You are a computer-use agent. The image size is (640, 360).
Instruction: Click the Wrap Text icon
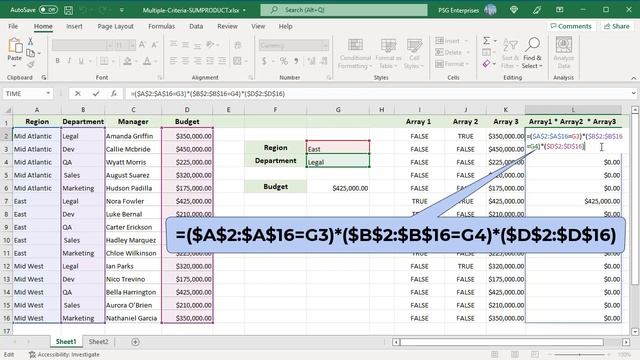pyautogui.click(x=238, y=45)
